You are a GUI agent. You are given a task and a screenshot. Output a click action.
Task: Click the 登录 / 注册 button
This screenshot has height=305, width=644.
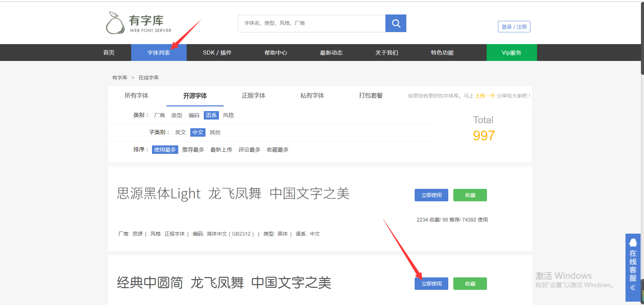click(514, 27)
